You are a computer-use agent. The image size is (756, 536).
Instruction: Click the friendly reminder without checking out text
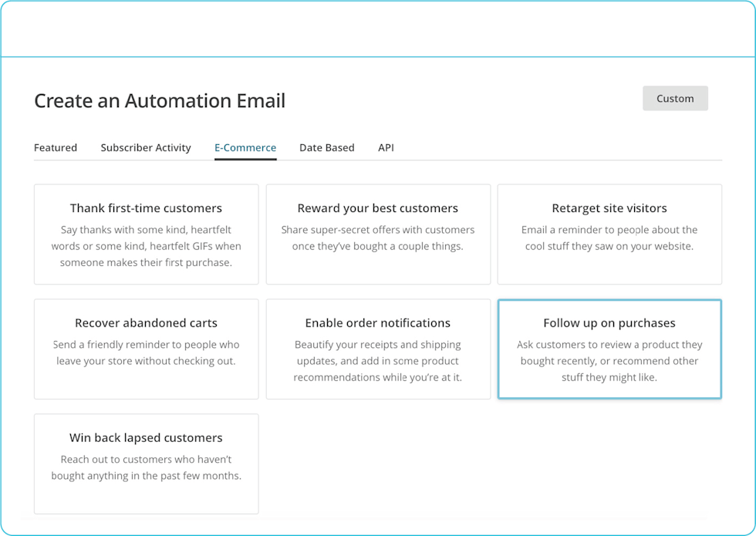(x=146, y=352)
